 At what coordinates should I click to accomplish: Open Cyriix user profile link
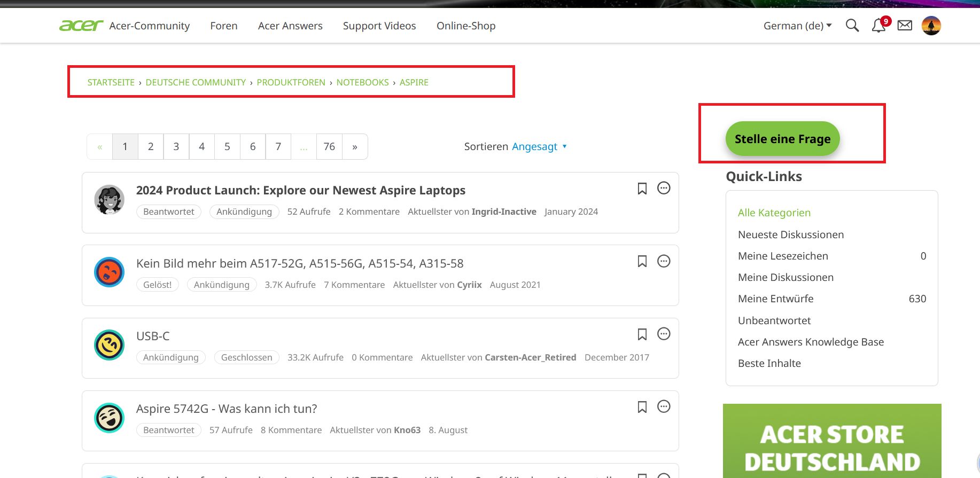click(x=469, y=285)
